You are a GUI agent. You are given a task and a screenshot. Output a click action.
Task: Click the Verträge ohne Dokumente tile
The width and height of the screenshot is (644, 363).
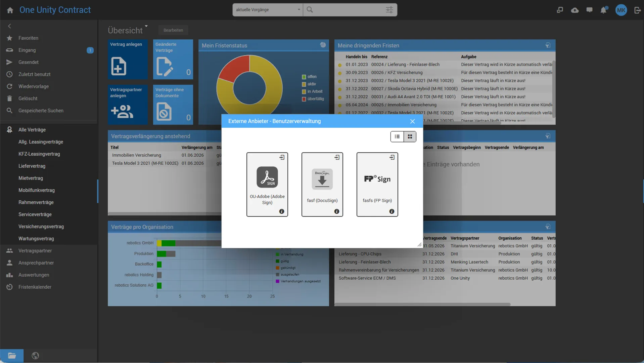coord(173,105)
